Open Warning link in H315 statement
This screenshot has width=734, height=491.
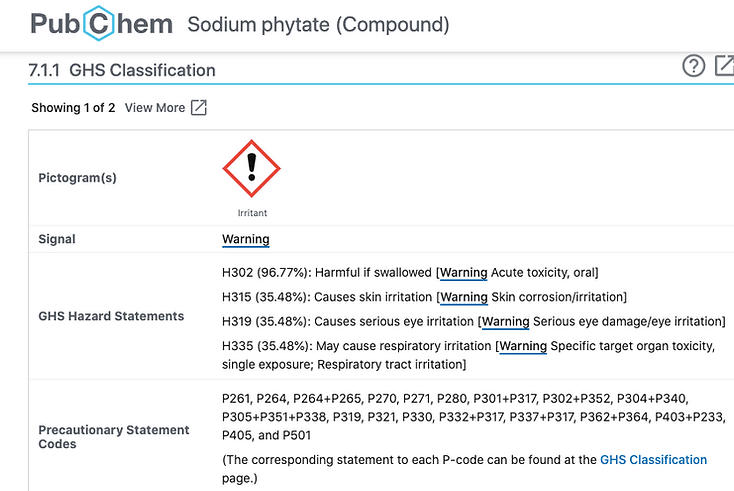click(x=464, y=297)
